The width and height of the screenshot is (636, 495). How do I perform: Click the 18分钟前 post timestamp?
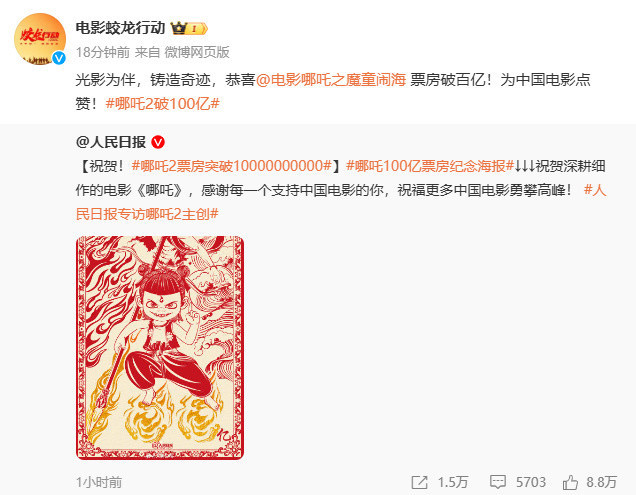(103, 52)
